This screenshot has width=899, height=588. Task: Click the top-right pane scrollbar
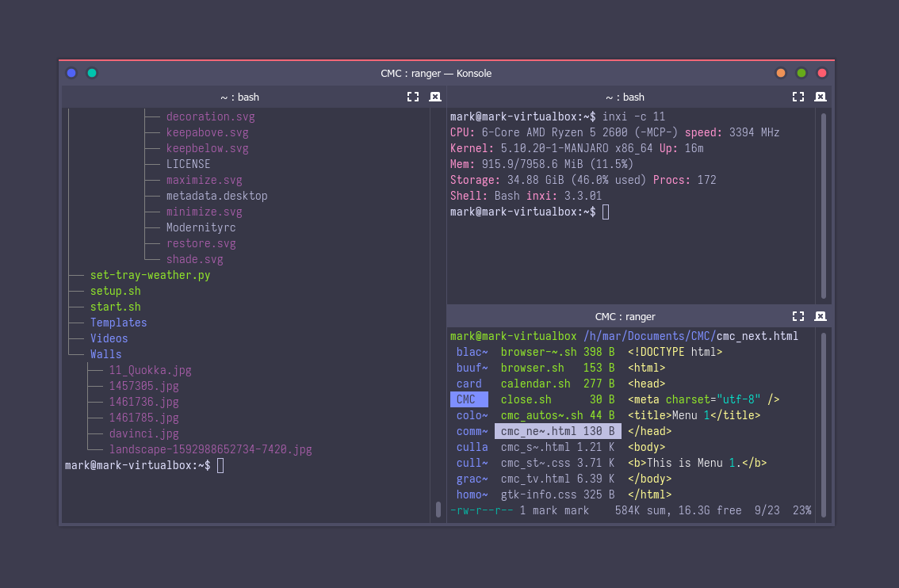pyautogui.click(x=824, y=206)
